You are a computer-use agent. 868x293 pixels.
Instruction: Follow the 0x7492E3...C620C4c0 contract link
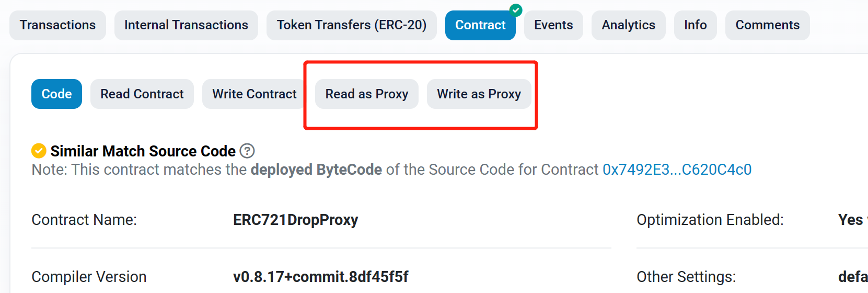click(x=677, y=170)
